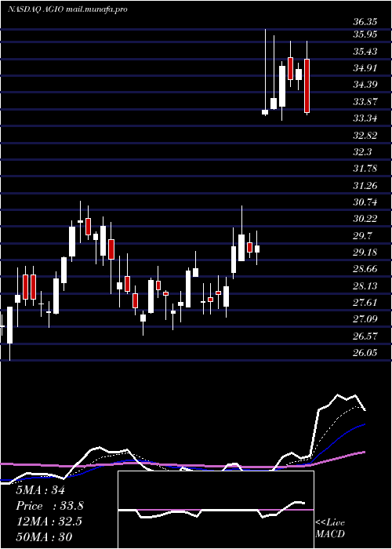Click the 34.39 price axis label
Viewport: 392px width, 549px height.
365,85
